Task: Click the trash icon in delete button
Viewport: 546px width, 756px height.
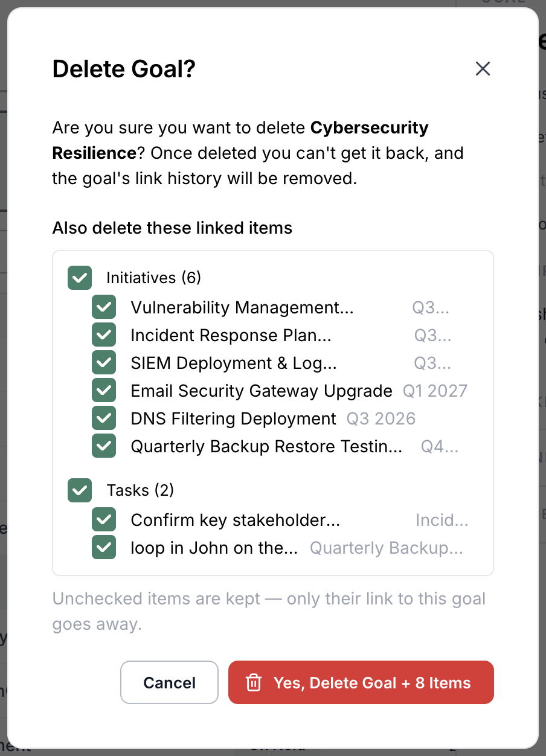Action: tap(254, 683)
